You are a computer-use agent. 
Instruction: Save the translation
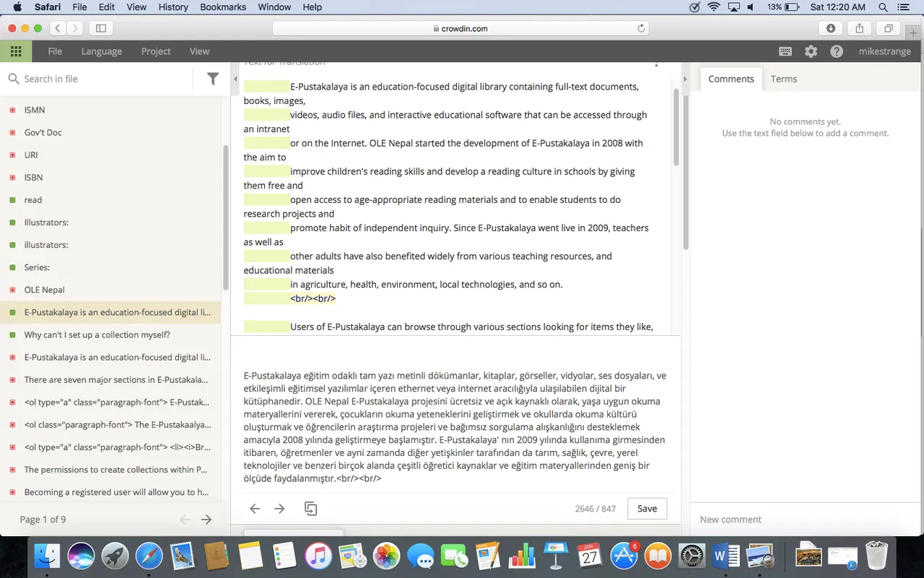648,509
